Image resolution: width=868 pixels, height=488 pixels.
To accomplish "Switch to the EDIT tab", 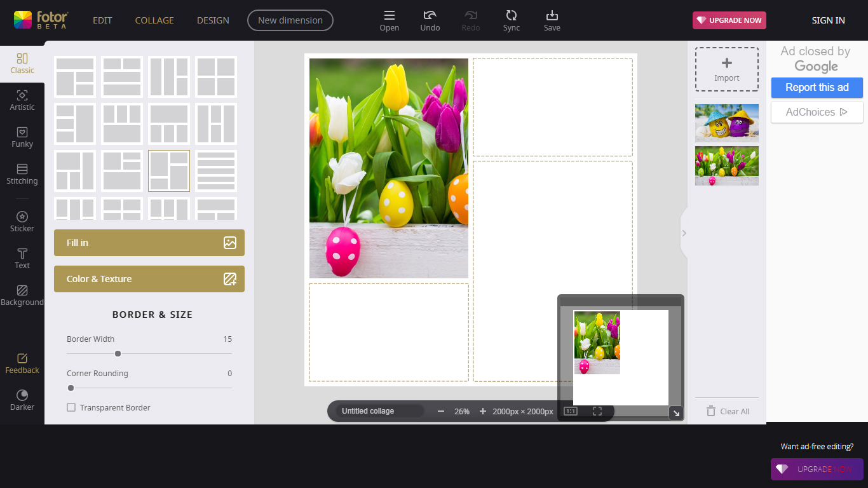I will pyautogui.click(x=102, y=20).
